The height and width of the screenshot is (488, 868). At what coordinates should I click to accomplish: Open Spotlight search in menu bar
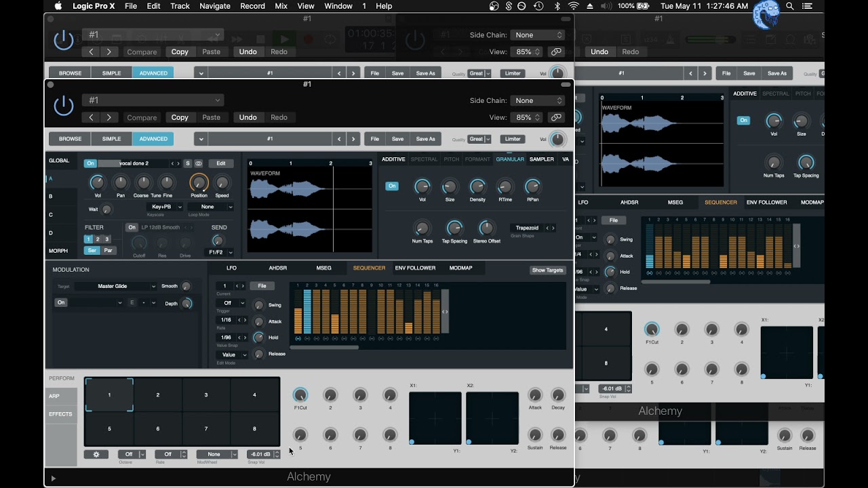point(789,6)
